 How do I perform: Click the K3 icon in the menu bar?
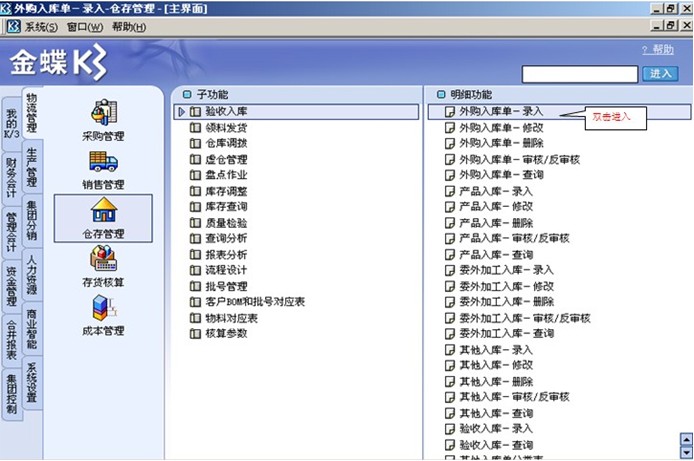pyautogui.click(x=13, y=27)
